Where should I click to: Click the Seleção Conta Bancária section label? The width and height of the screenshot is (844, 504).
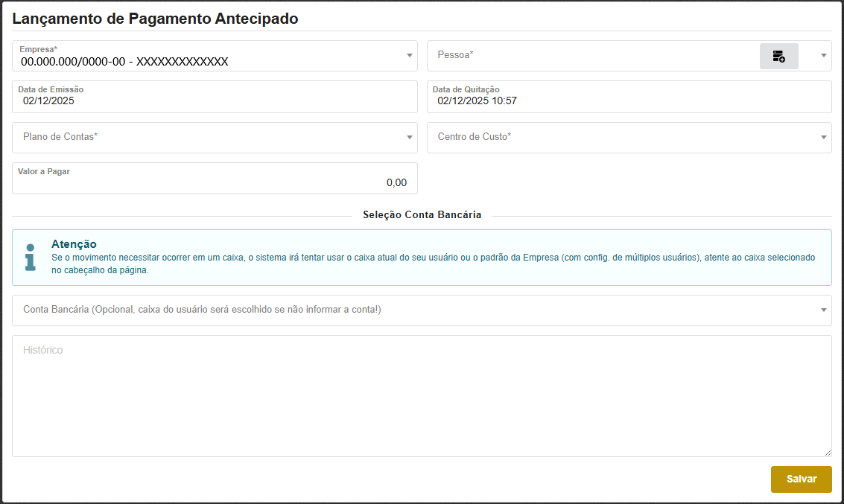tap(422, 215)
